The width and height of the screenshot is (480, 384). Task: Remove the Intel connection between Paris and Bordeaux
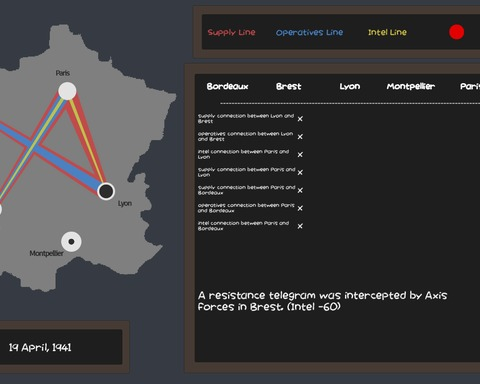(x=300, y=226)
